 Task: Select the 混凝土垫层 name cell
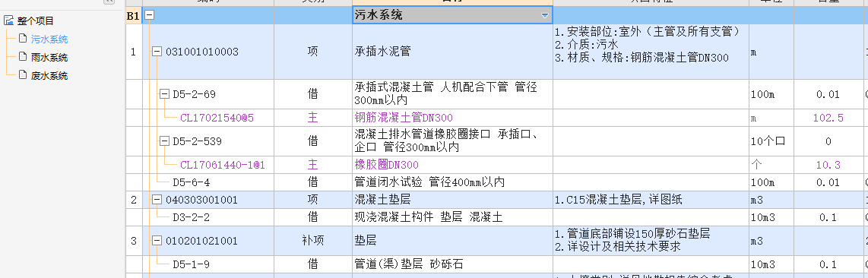(x=452, y=200)
